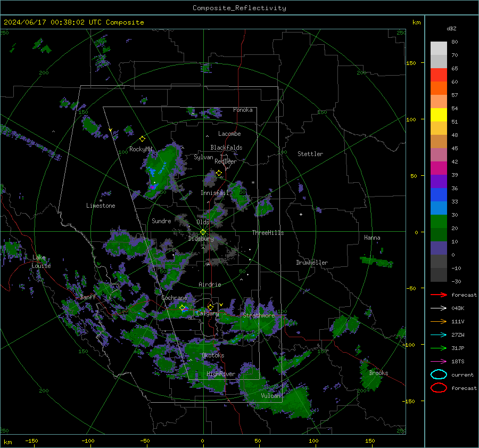This screenshot has width=479, height=448.
Task: Click the Airdrie city label
Action: pos(210,284)
